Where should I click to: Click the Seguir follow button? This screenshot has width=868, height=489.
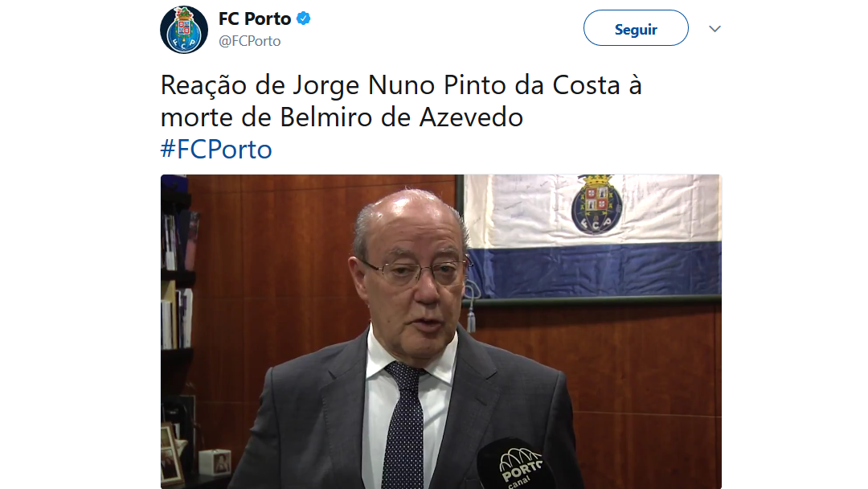[636, 27]
